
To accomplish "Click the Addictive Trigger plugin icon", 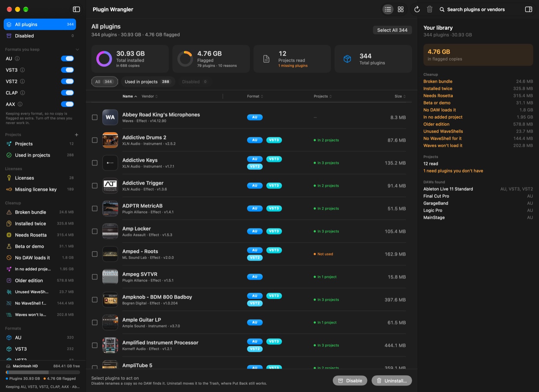I will point(110,186).
